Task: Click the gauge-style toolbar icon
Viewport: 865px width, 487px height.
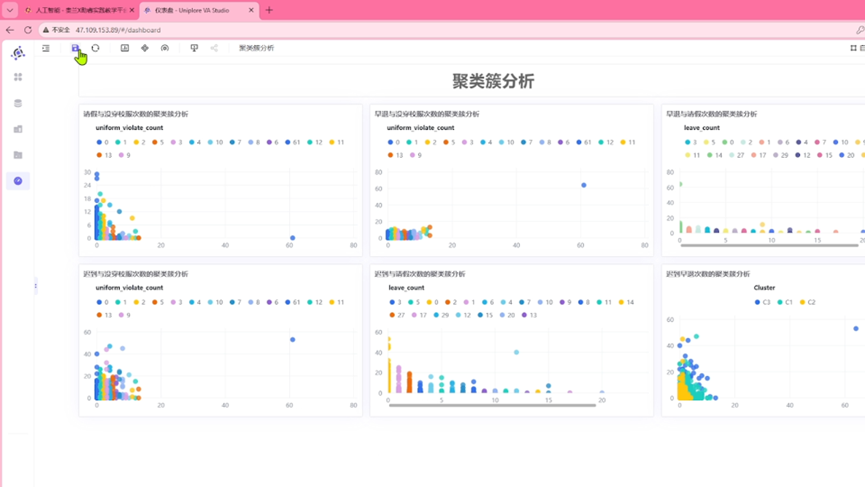Action: (x=164, y=48)
